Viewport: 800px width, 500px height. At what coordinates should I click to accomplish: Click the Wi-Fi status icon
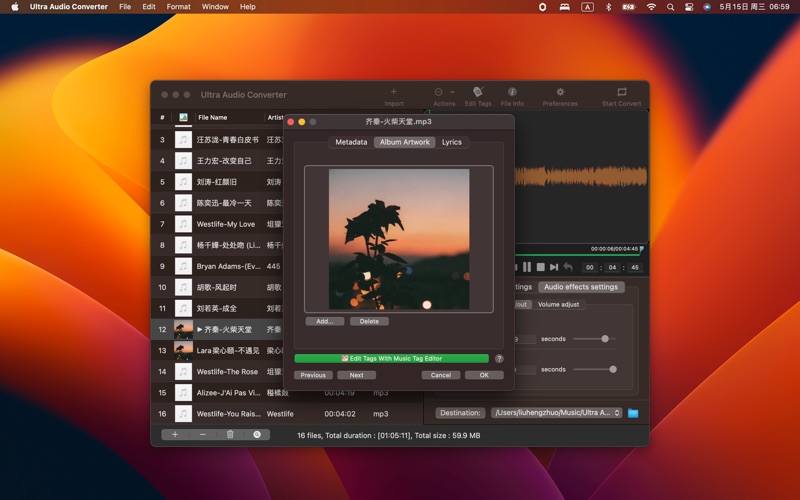pos(651,7)
